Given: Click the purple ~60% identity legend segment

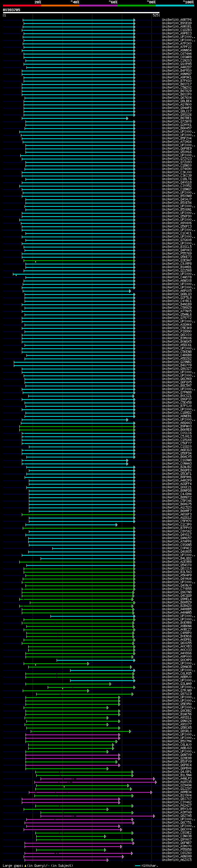Looking at the screenshot, I should (x=98, y=6).
